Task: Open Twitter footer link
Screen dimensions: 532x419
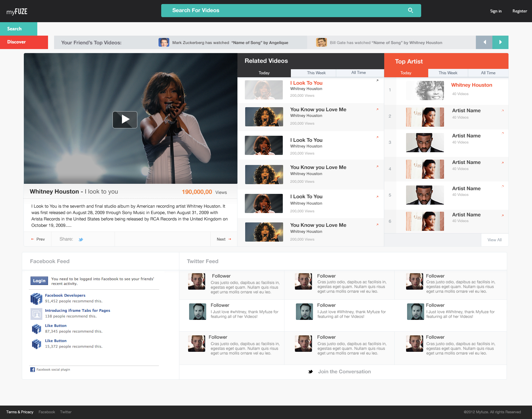Action: coord(66,412)
